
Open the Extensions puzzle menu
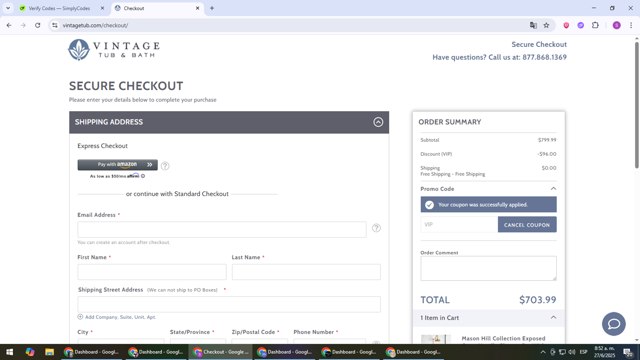(595, 25)
